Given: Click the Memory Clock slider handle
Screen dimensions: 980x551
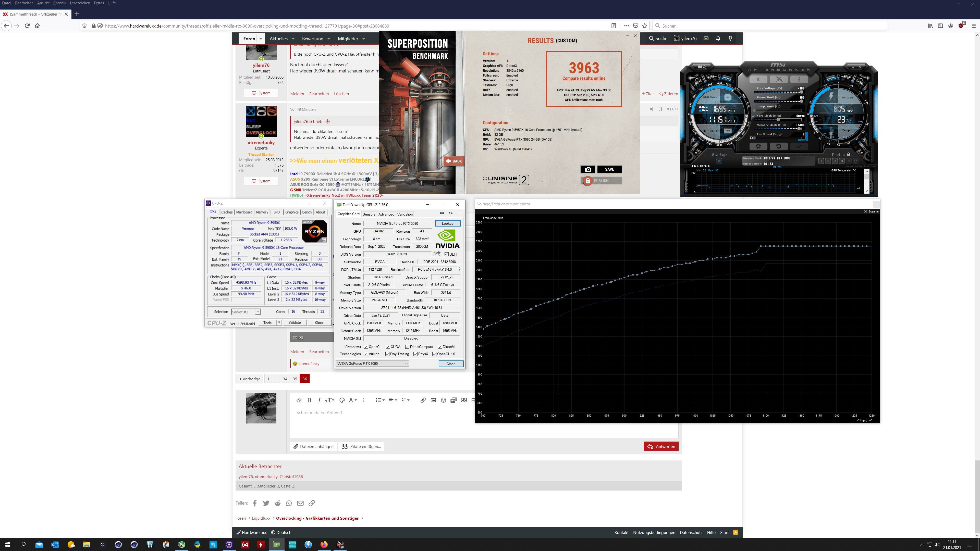Looking at the screenshot, I should pyautogui.click(x=799, y=129).
